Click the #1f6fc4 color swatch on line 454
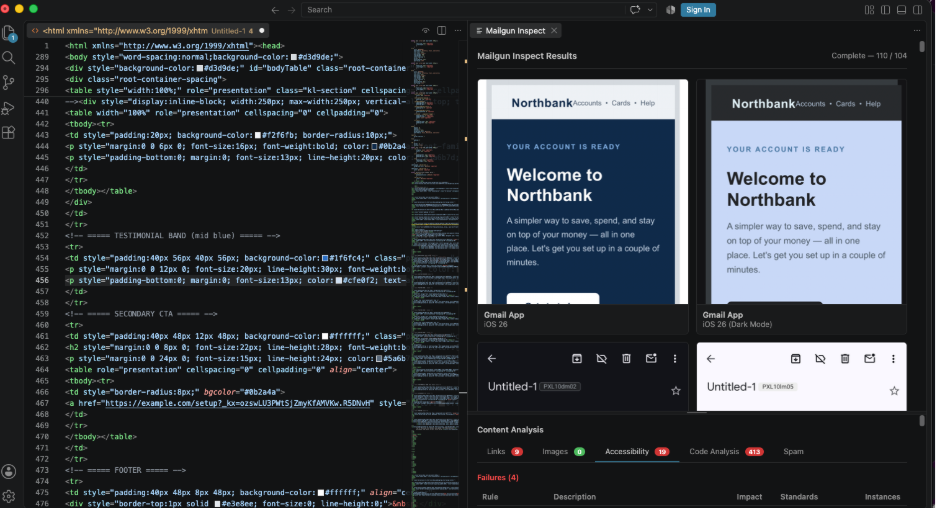 coord(325,258)
